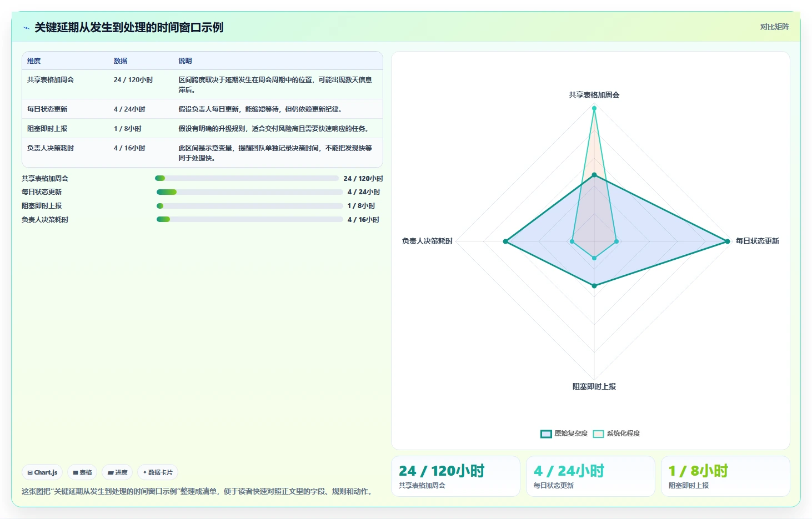
Task: Click the 共享表格加周会 progress bar
Action: (247, 178)
